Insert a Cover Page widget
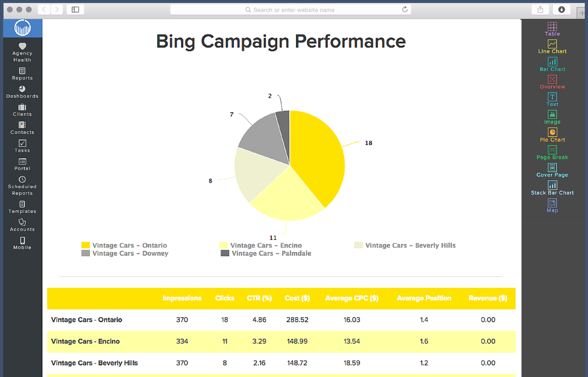 tap(552, 170)
